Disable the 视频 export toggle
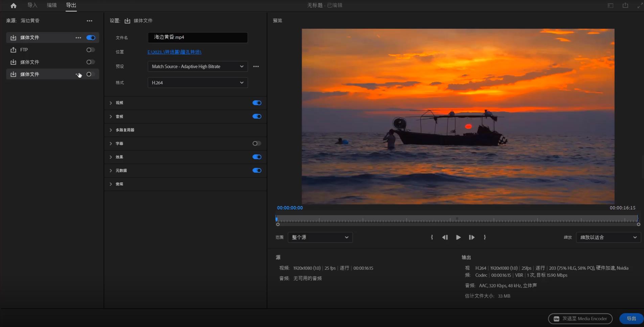The height and width of the screenshot is (327, 644). click(257, 103)
